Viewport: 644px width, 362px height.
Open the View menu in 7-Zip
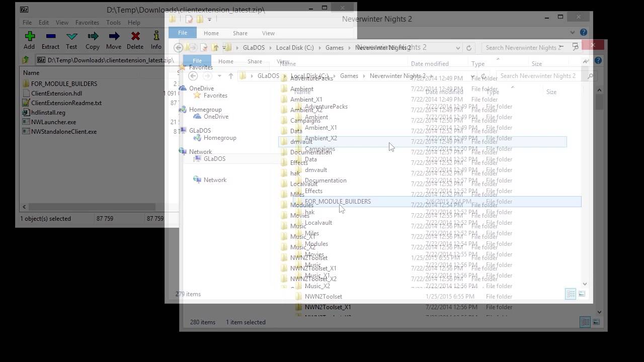point(62,23)
